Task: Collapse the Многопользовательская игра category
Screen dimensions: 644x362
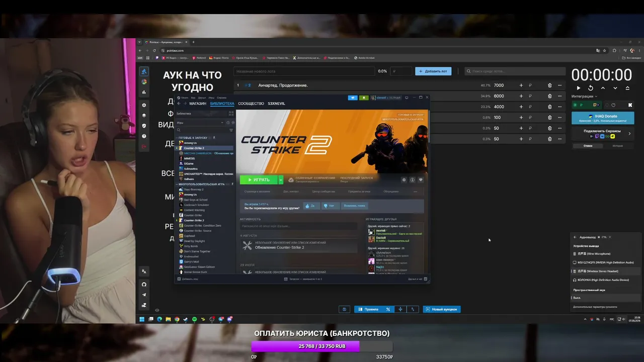Action: click(177, 184)
